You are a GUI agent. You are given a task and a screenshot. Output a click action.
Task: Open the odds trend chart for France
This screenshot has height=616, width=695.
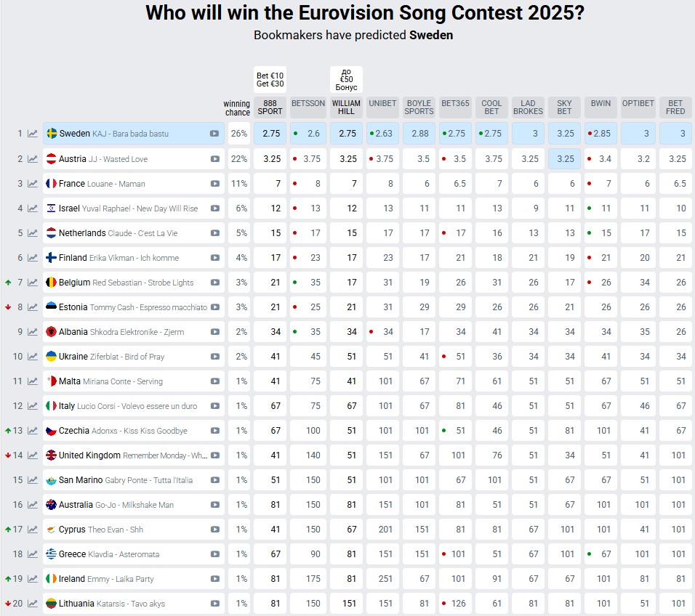click(32, 183)
